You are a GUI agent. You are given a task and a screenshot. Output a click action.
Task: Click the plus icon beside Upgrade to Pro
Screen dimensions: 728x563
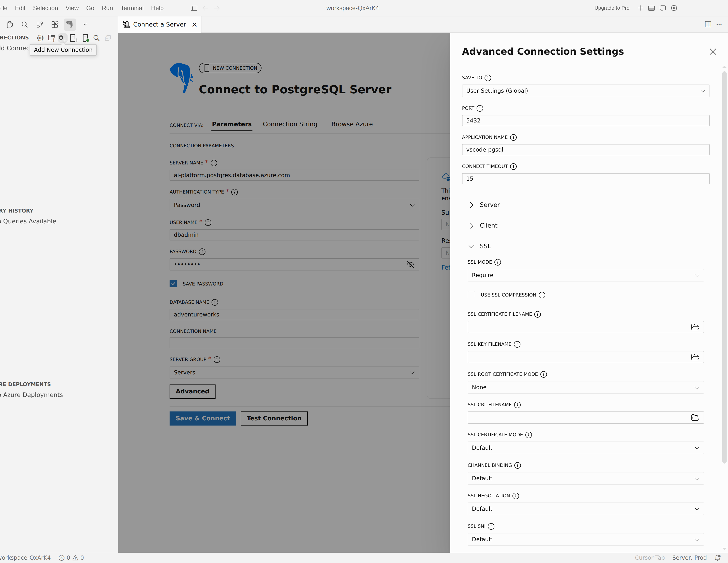tap(640, 8)
